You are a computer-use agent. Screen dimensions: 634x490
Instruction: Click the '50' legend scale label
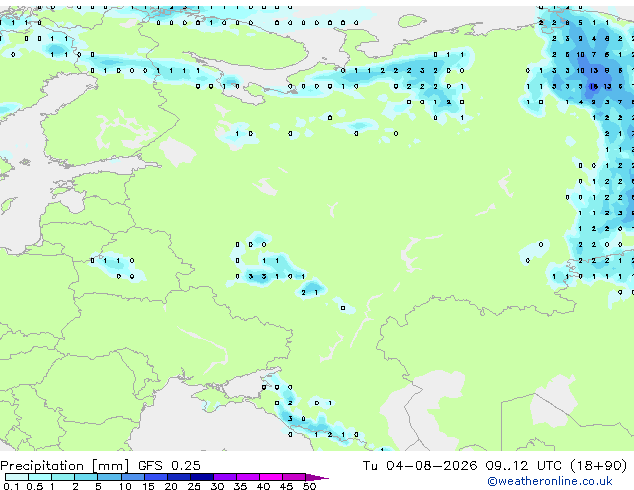(310, 486)
